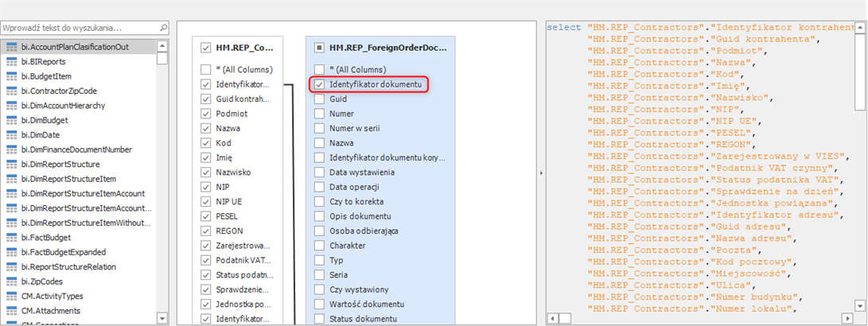This screenshot has height=326, width=868.
Task: Click table icon beside bi.FactBudget
Action: coord(12,238)
